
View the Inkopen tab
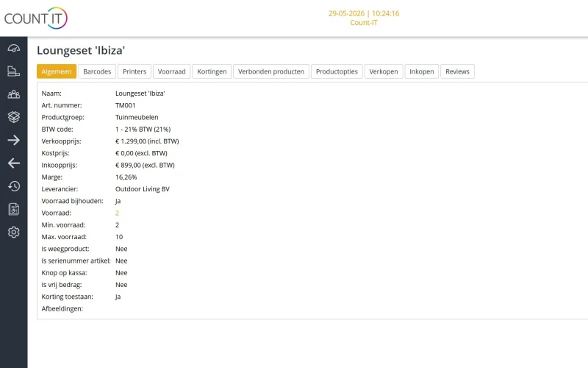coord(421,71)
